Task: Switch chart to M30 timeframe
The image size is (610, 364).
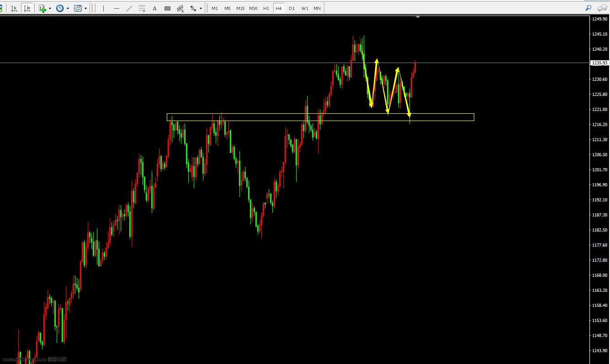Action: tap(253, 8)
